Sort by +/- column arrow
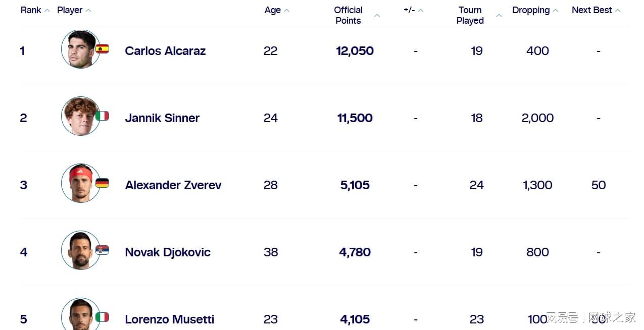The image size is (644, 330). (421, 11)
